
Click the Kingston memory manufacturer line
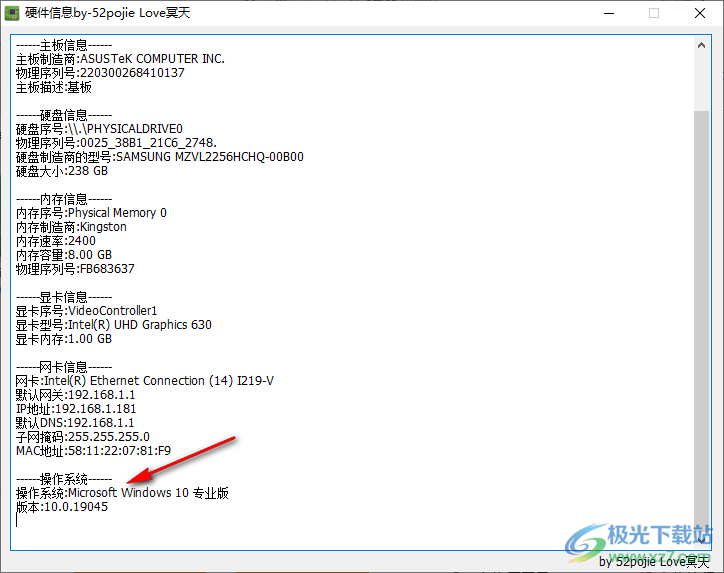[70, 226]
